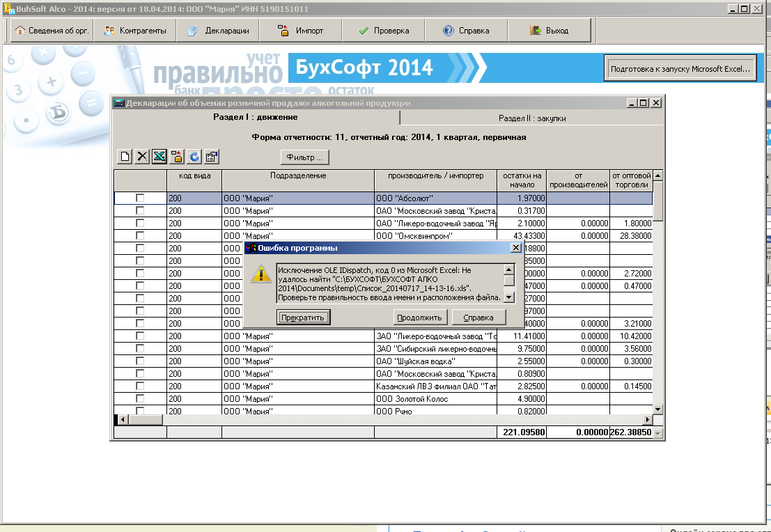Click the properties form icon
The image size is (771, 532).
point(212,157)
